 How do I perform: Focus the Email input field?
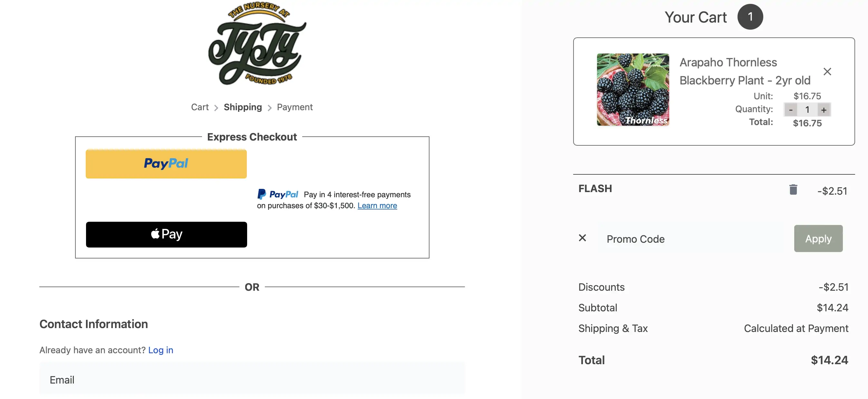tap(252, 380)
